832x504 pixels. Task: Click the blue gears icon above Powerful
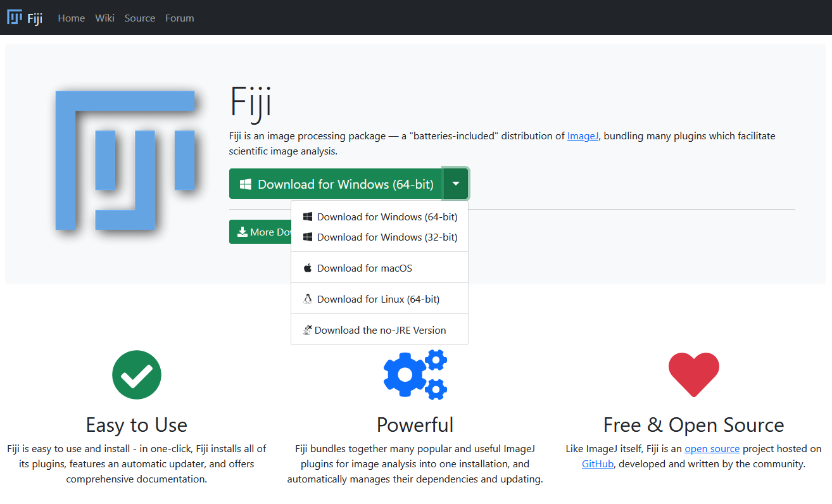(415, 374)
